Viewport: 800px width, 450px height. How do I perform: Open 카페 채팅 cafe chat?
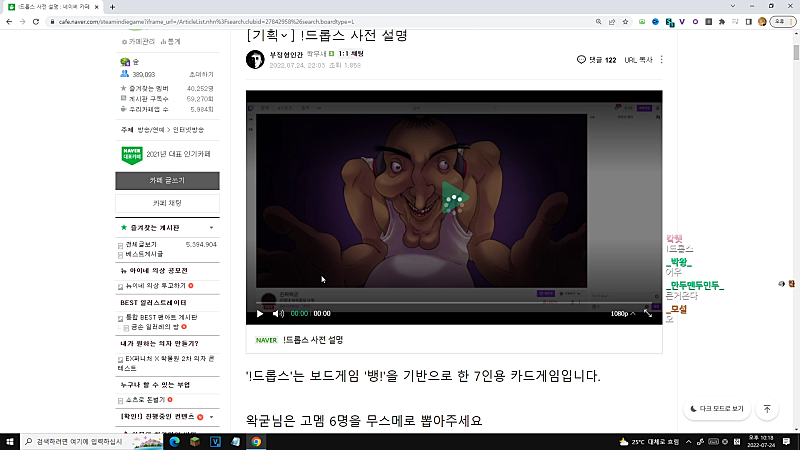[167, 203]
